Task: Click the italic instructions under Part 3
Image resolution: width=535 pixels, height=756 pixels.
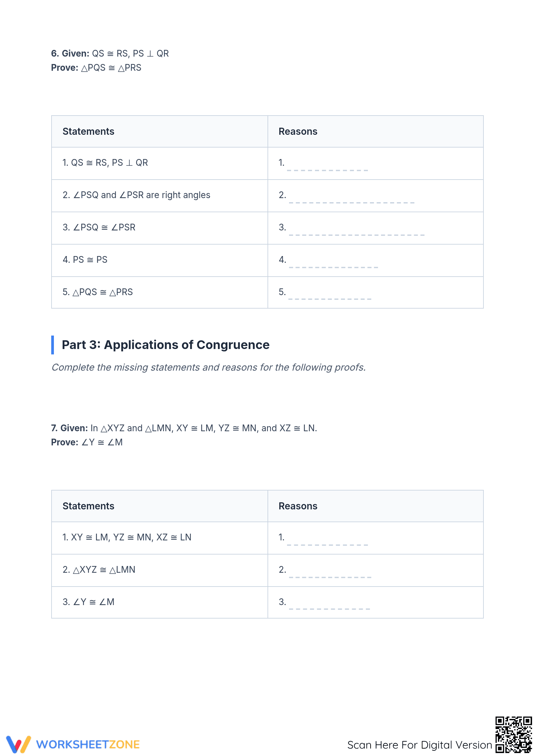Action: pos(209,367)
